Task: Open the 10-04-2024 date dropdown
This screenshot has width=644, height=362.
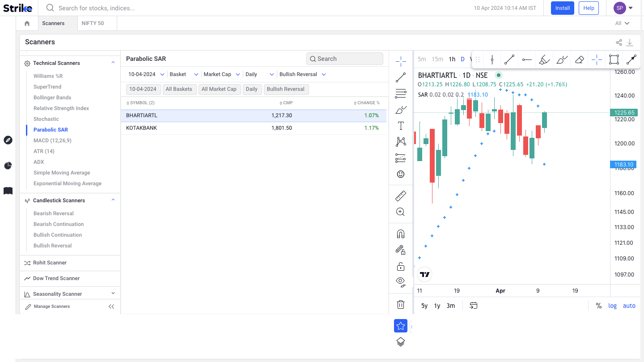Action: click(x=146, y=74)
